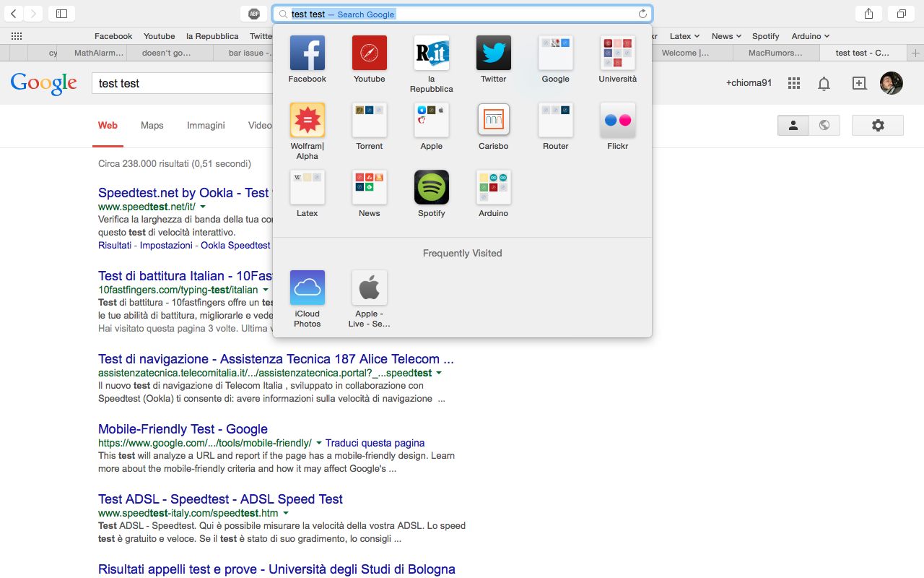Click the Google+ share plus icon
924x578 pixels.
(x=859, y=83)
